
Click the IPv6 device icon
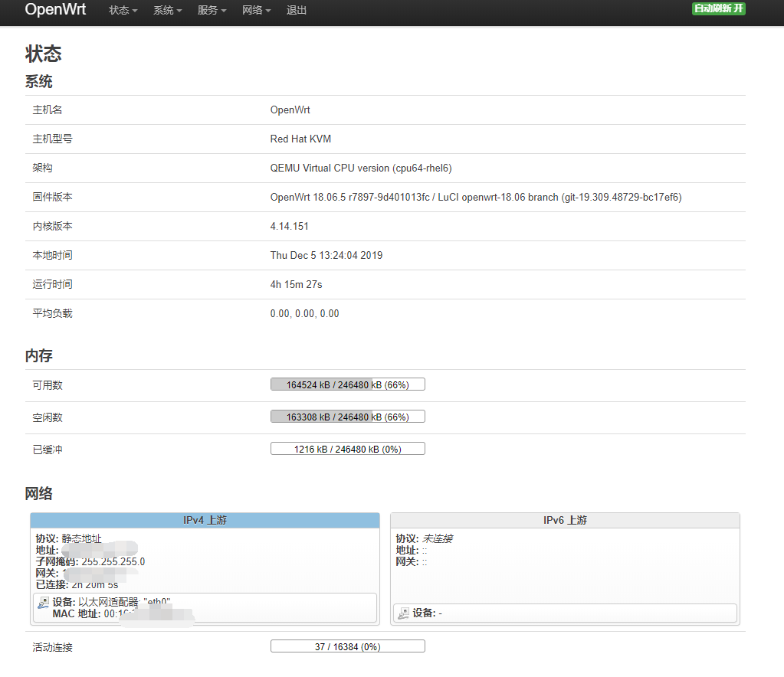404,613
